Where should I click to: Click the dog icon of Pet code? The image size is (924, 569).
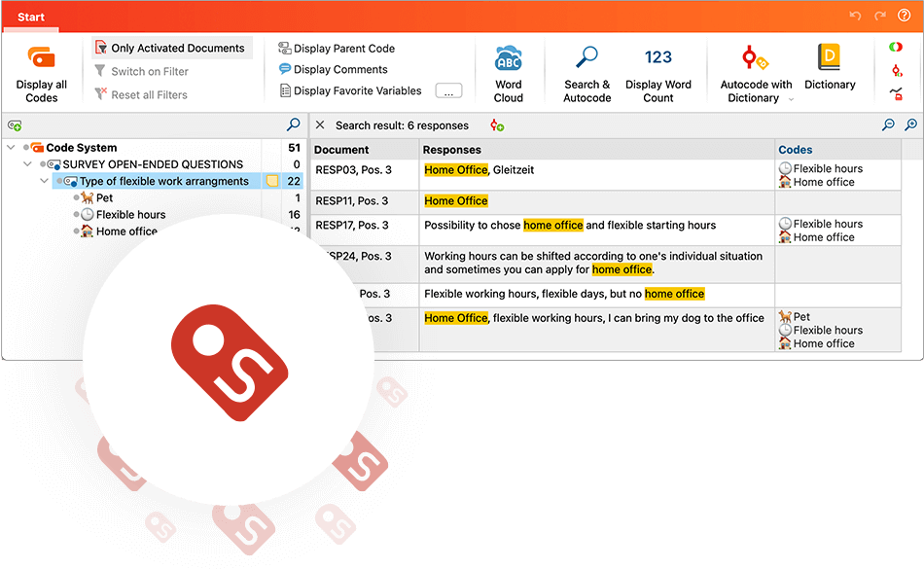(x=88, y=197)
